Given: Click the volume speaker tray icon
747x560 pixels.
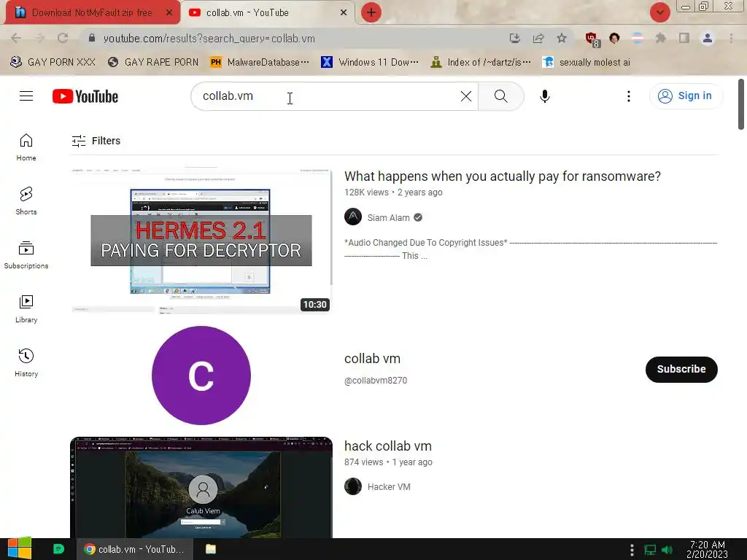Looking at the screenshot, I should 667,550.
